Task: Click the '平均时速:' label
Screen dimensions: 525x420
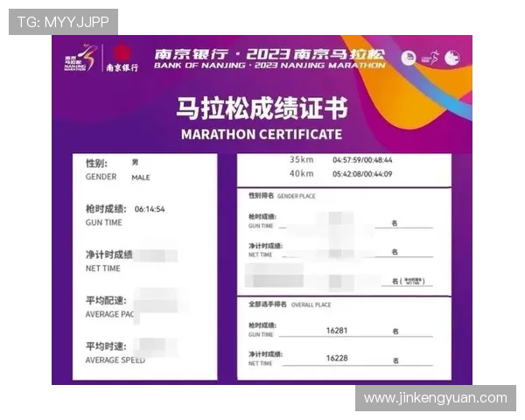Action: (x=106, y=346)
